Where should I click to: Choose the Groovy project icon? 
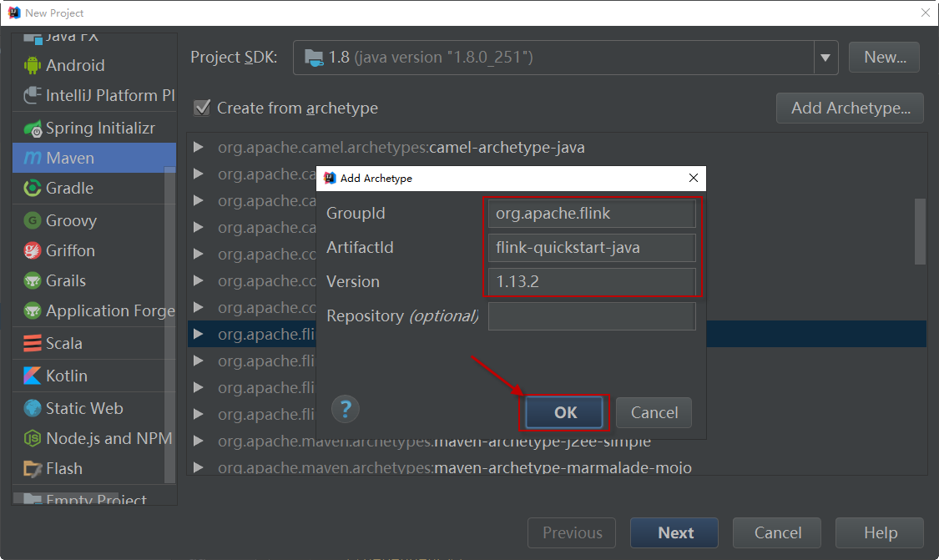[x=33, y=220]
